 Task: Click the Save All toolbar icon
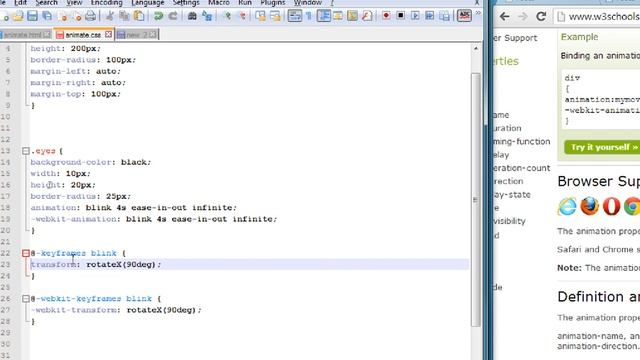47,16
